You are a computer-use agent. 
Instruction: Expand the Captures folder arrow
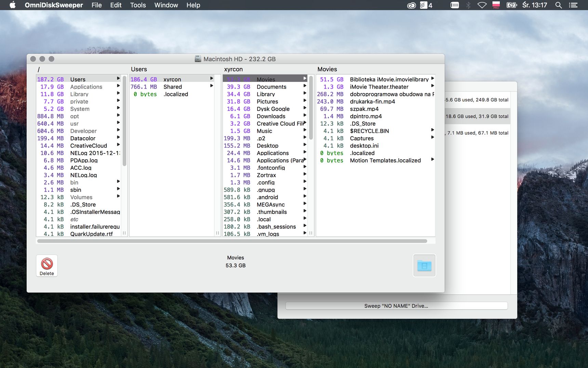pos(432,137)
